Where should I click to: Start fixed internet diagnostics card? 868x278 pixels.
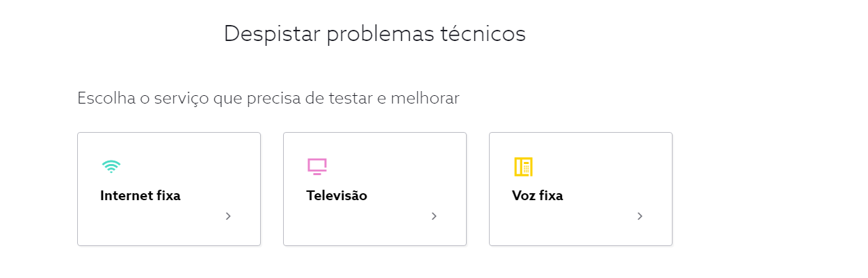pos(169,189)
